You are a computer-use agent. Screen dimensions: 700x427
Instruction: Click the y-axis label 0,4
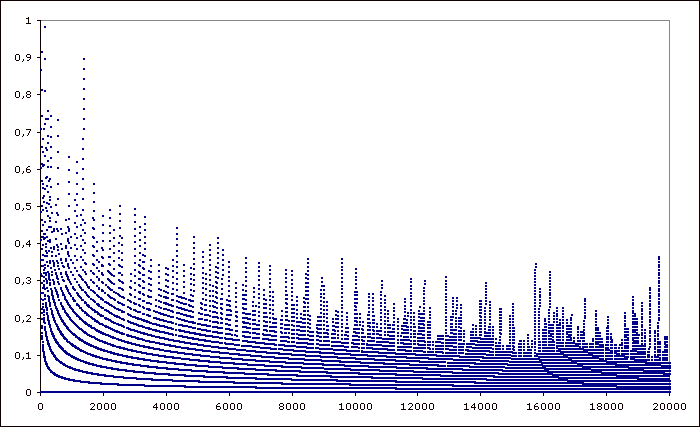(x=23, y=243)
